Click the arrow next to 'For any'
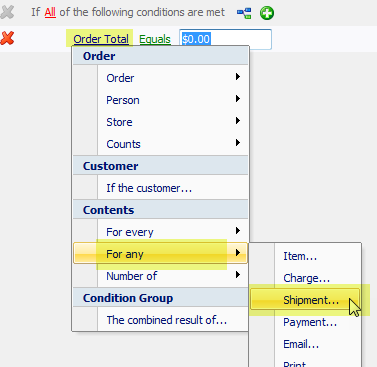Screen dimensions: 377x367 pos(238,253)
